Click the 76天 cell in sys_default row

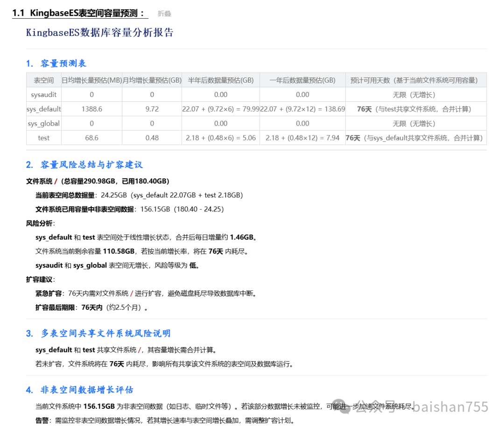[x=416, y=109]
